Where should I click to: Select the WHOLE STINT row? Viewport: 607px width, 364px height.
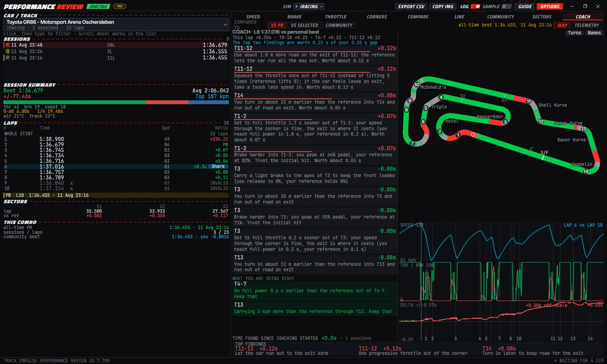116,134
